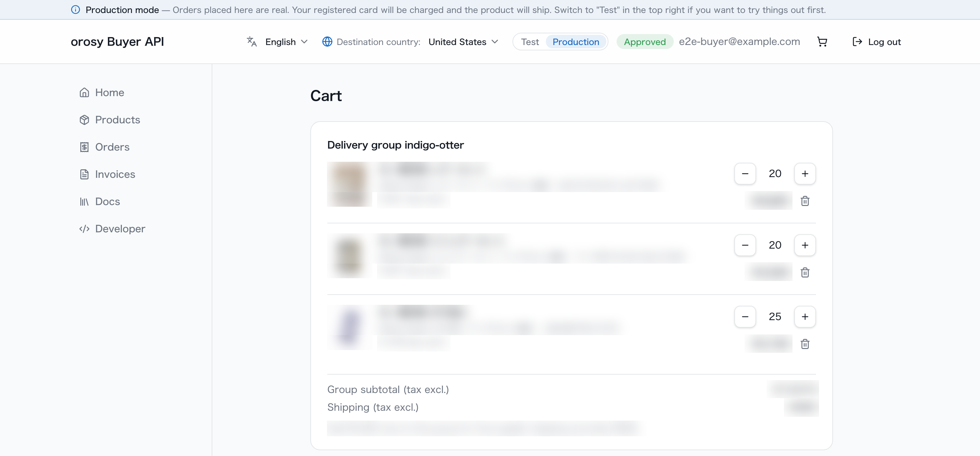Click the Orders receipt icon
This screenshot has width=980, height=456.
point(84,147)
